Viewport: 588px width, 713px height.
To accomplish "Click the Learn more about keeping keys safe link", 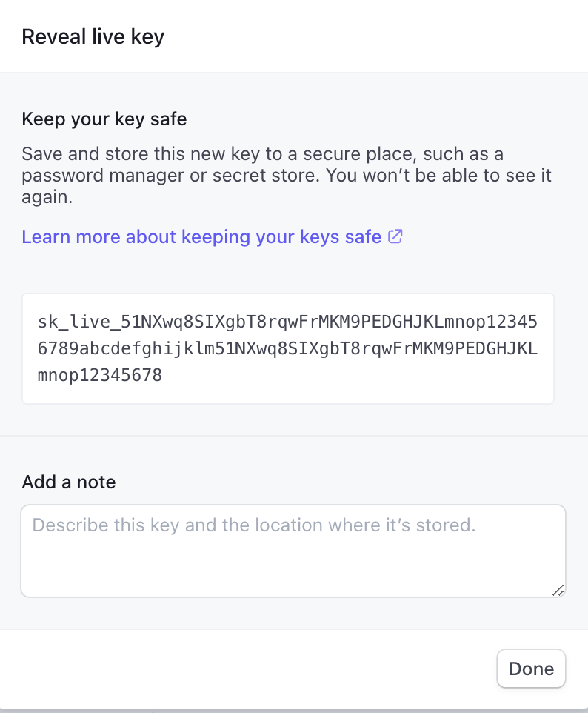I will click(201, 237).
